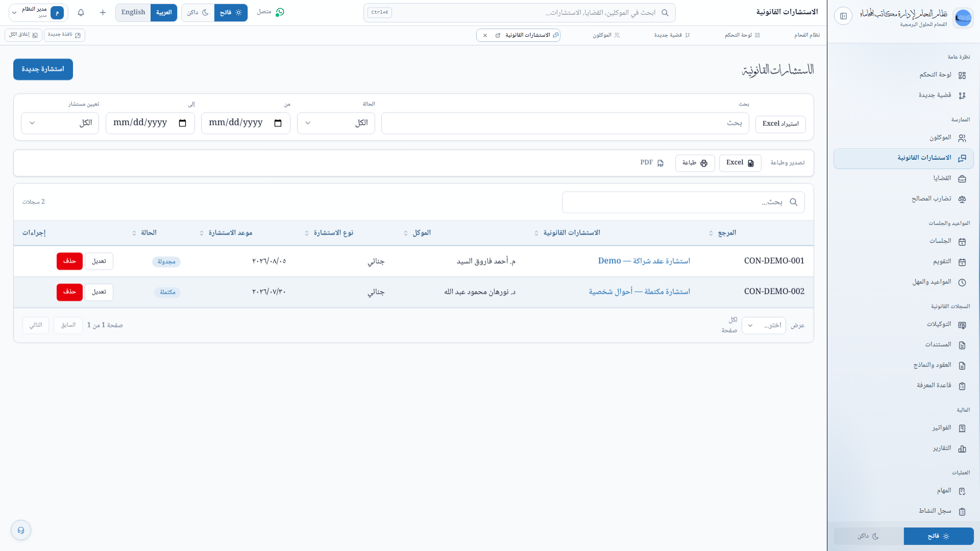Open the الحالة status filter dropdown
The width and height of the screenshot is (980, 551).
(336, 123)
